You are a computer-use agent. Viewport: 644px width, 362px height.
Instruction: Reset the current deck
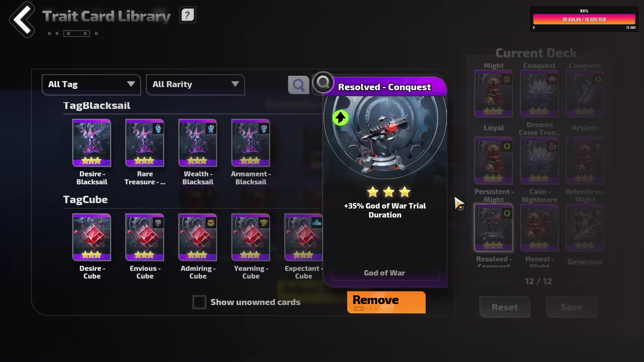tap(504, 307)
